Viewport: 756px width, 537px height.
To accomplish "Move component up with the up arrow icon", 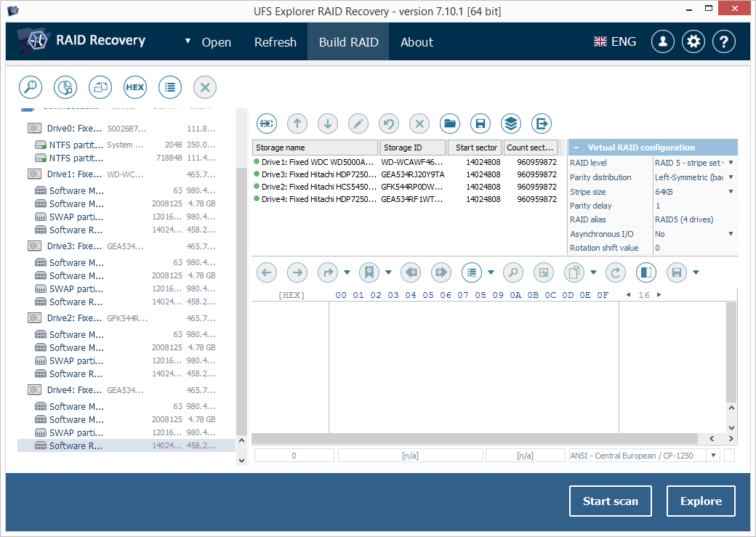I will tap(297, 124).
